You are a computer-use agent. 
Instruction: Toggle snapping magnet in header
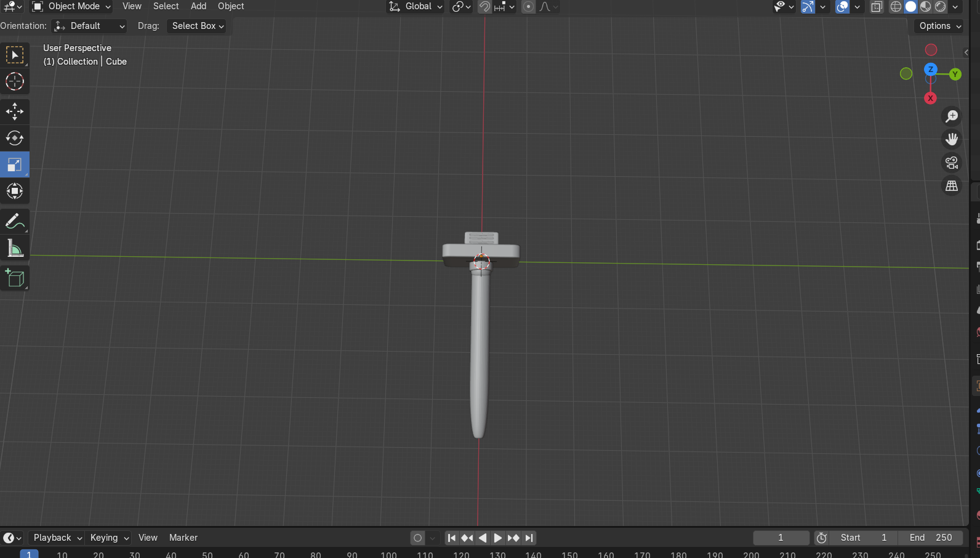485,7
